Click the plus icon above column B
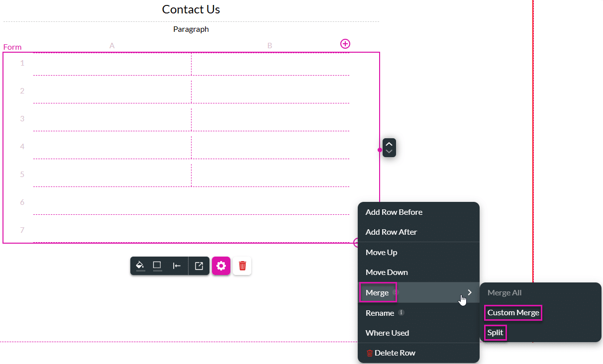Image resolution: width=603 pixels, height=364 pixels. [x=345, y=44]
